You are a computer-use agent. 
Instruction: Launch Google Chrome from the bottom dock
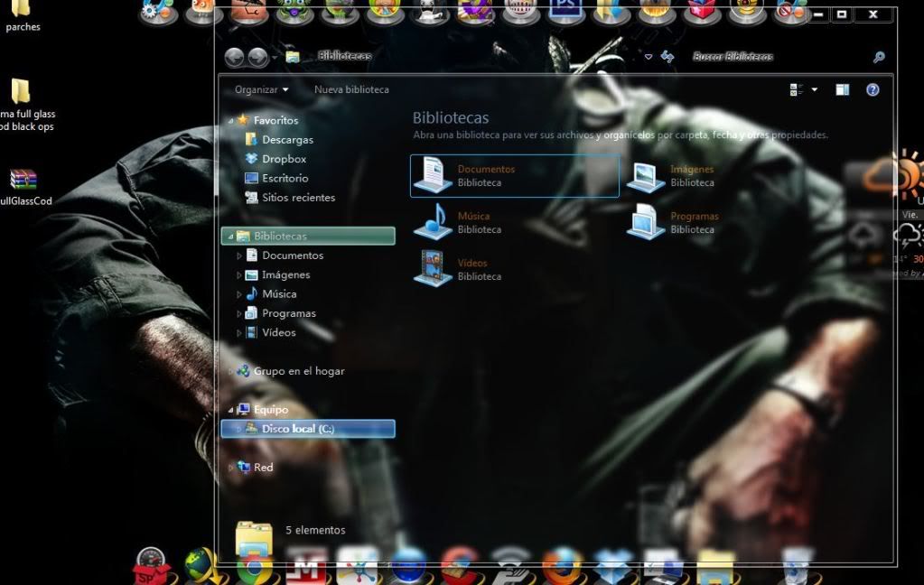click(255, 568)
